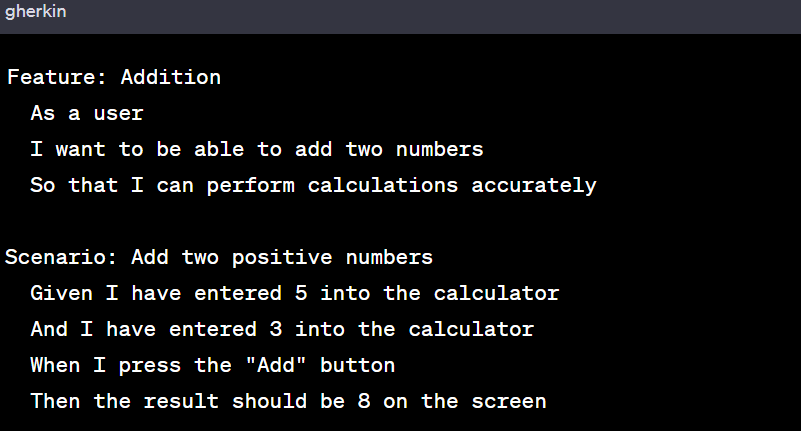Image resolution: width=801 pixels, height=431 pixels.
Task: Click the word numbers in I want line
Action: pyautogui.click(x=439, y=149)
